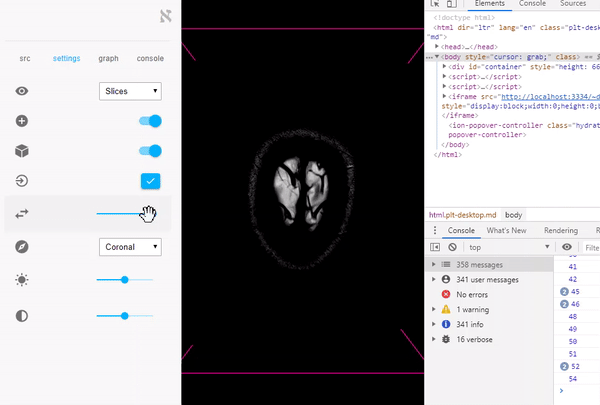Open the What's New drawer tab
600x405 pixels.
506,230
